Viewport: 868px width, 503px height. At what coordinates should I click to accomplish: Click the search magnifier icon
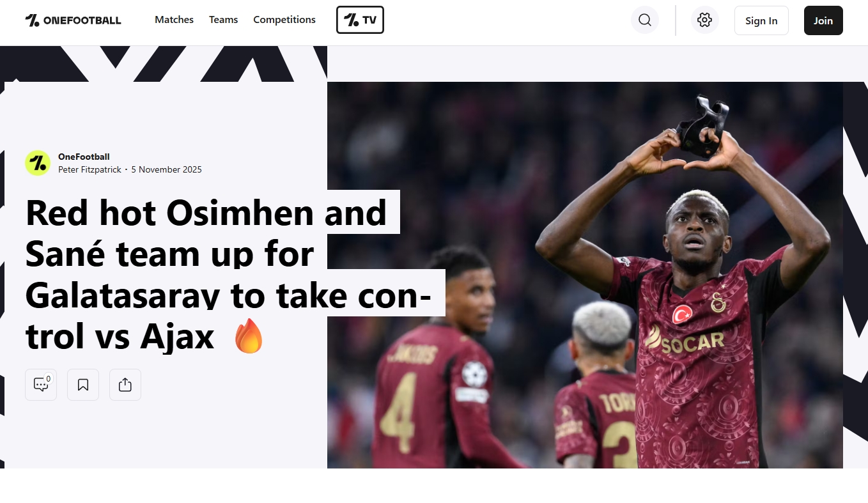click(x=645, y=20)
